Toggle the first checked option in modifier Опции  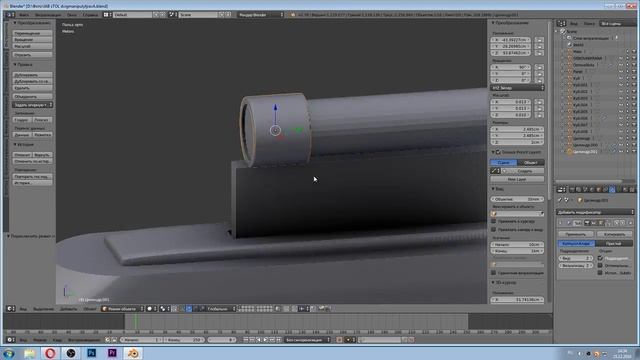point(600,258)
